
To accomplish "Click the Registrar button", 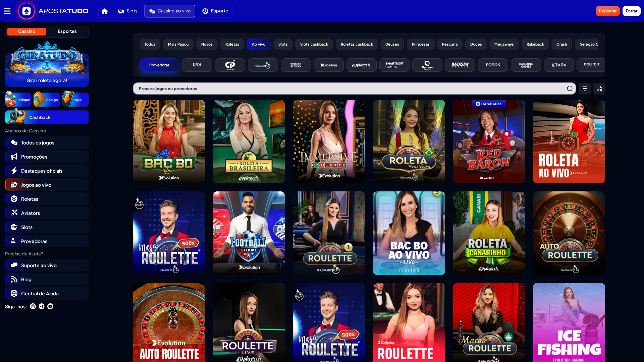I will coord(608,11).
